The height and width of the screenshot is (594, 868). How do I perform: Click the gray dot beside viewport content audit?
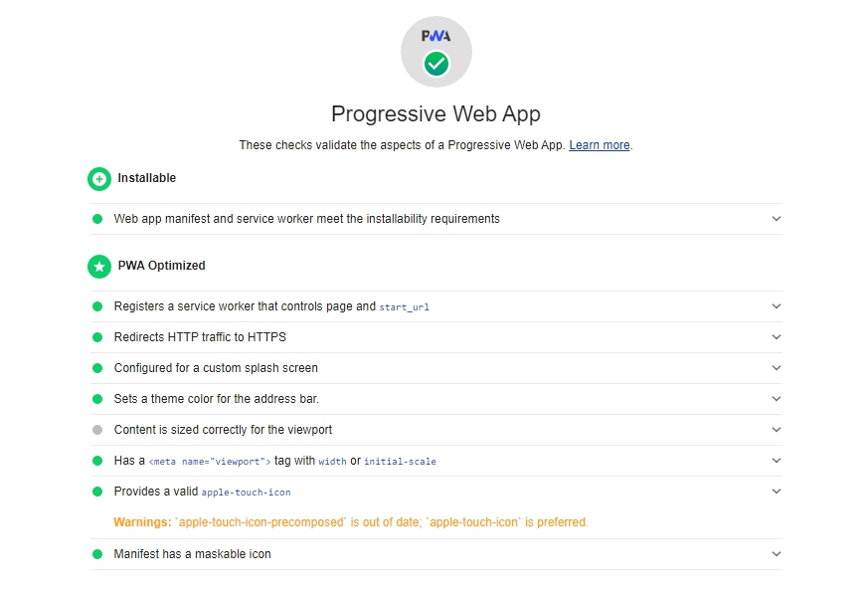pyautogui.click(x=97, y=430)
